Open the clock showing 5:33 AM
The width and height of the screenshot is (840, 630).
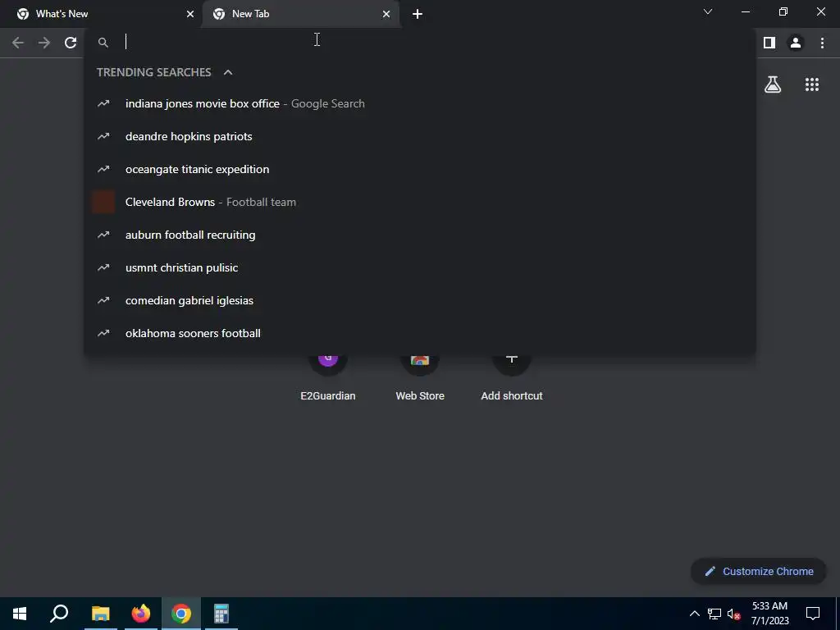pos(769,614)
